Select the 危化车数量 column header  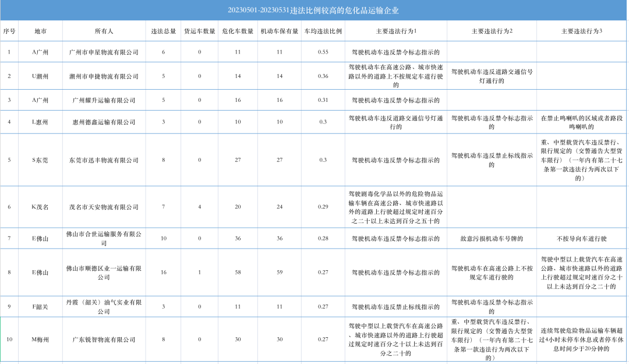[238, 31]
